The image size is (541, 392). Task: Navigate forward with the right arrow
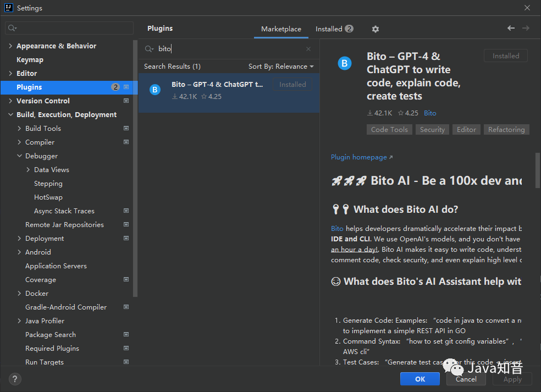pyautogui.click(x=526, y=28)
